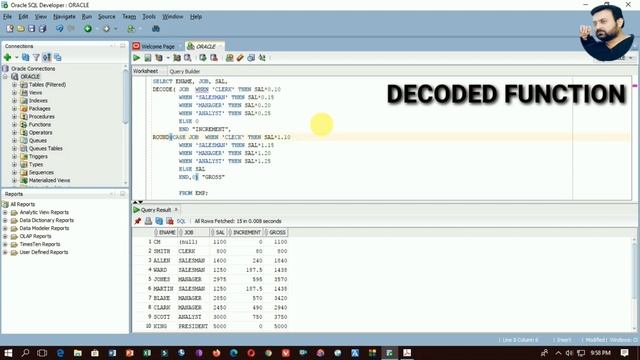640x360 pixels.
Task: Click the red delete-row icon in Query Result
Action: (x=170, y=221)
